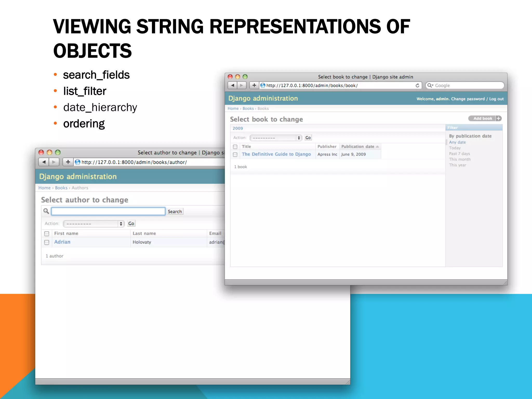Sort books by Publisher column header
This screenshot has height=399, width=532.
coord(327,147)
